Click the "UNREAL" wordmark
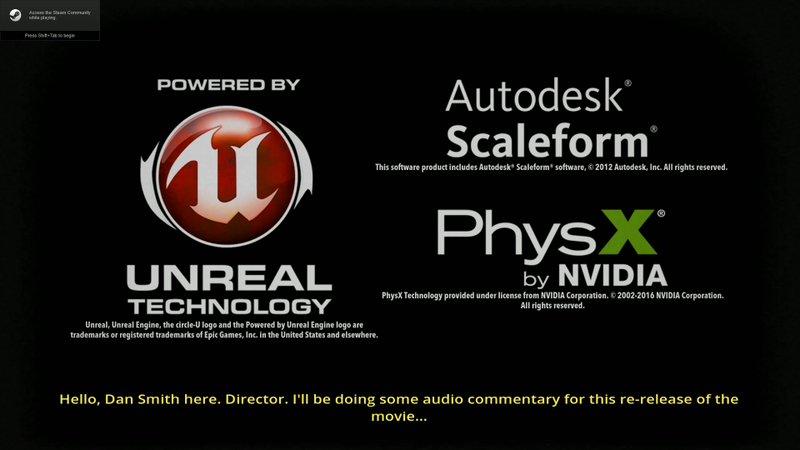Viewport: 800px width, 450px height. (229, 278)
